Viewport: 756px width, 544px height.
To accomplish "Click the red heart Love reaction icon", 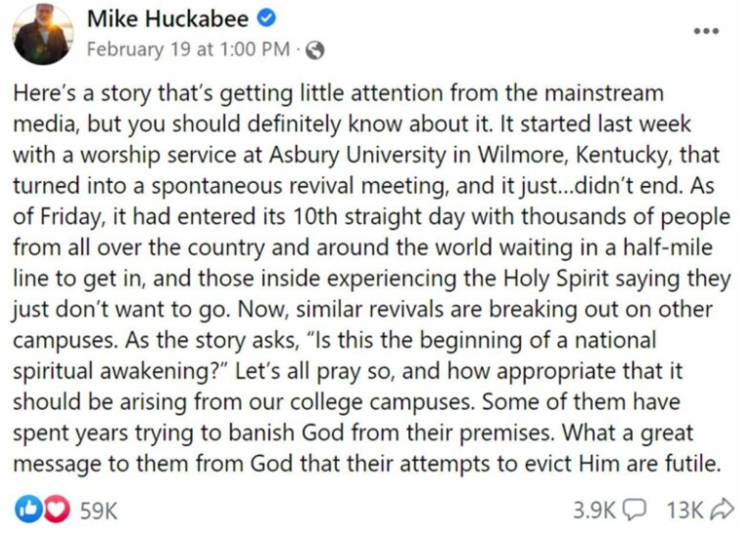I will (x=49, y=510).
